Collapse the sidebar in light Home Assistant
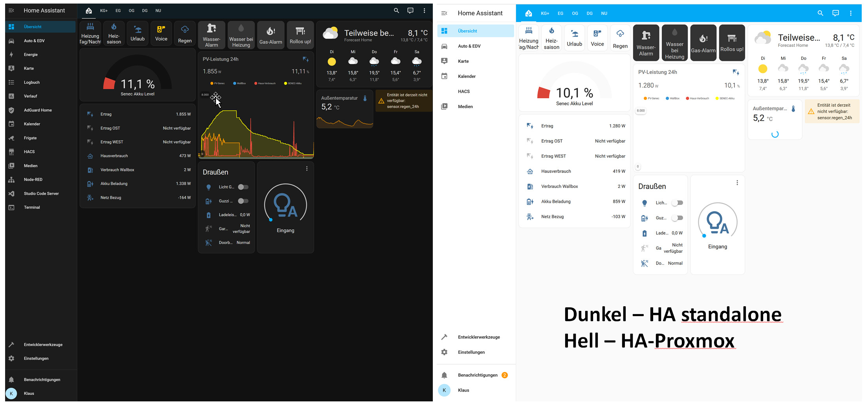The image size is (868, 412). pyautogui.click(x=444, y=13)
